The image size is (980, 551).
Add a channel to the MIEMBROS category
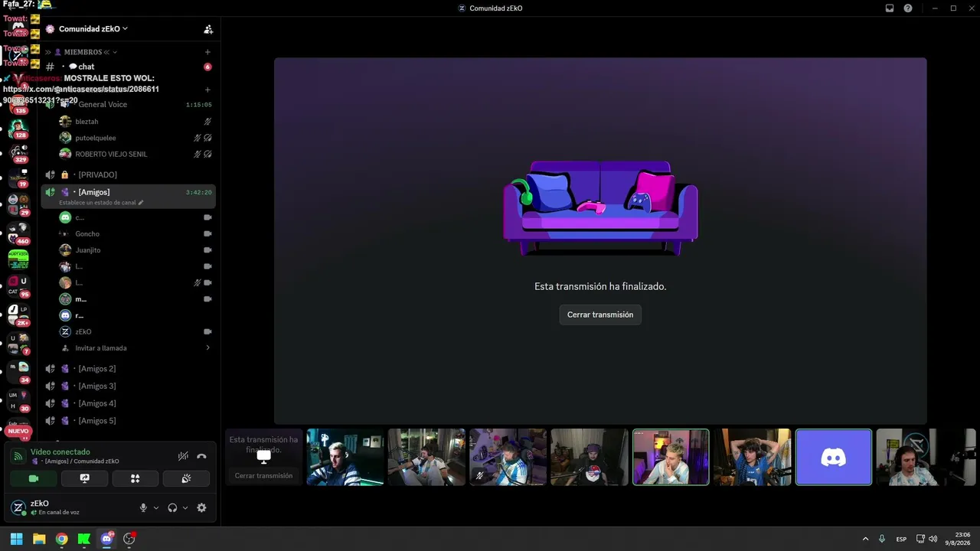pyautogui.click(x=207, y=52)
